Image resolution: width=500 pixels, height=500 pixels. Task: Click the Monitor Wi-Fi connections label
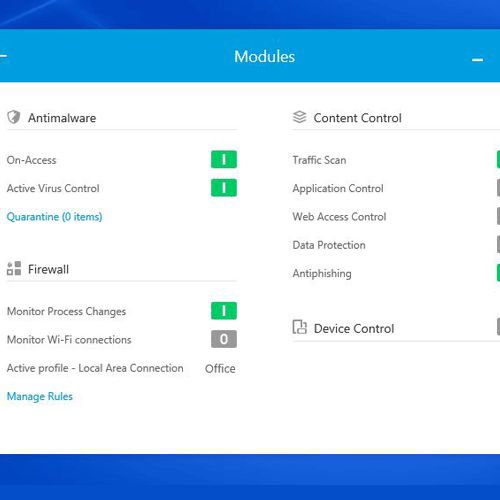point(69,340)
